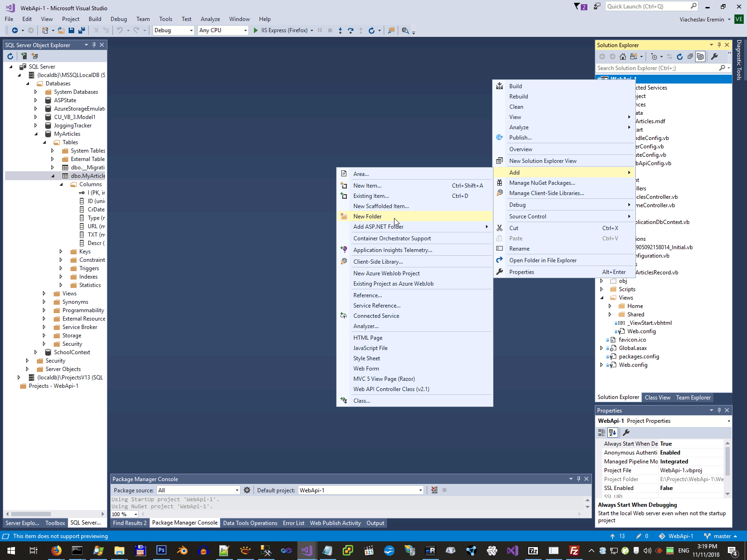The image size is (747, 560).
Task: Click the Step Into debug icon
Action: tap(340, 30)
